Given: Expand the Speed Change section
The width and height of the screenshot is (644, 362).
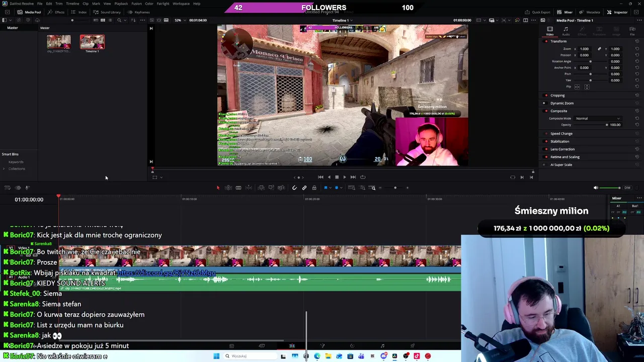Looking at the screenshot, I should [561, 134].
